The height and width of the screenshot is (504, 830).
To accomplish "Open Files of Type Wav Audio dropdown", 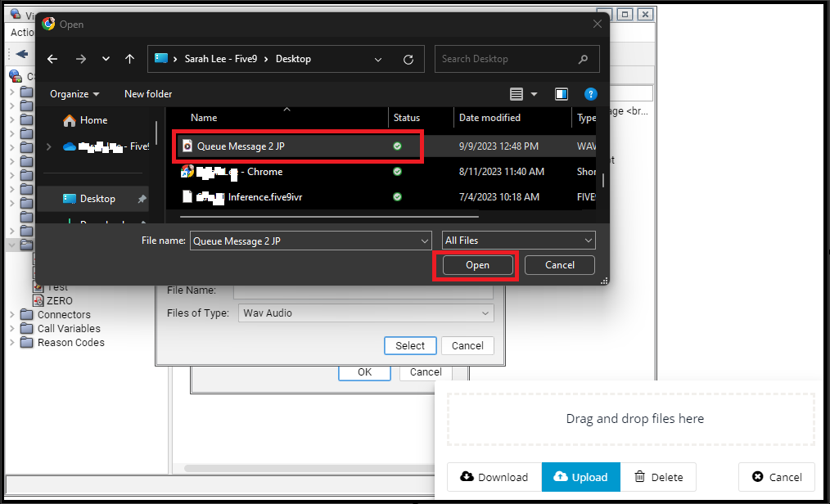I will coord(366,313).
